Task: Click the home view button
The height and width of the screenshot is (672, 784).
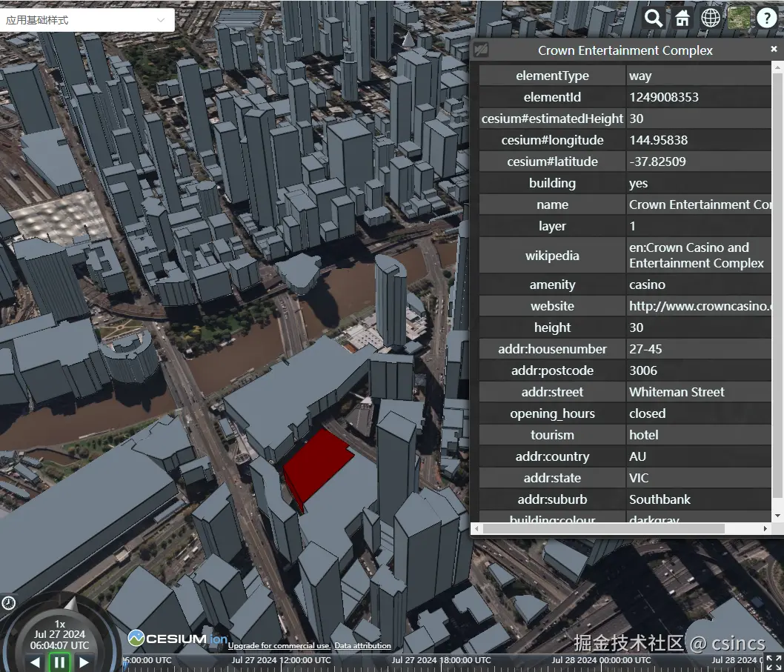Action: tap(682, 19)
